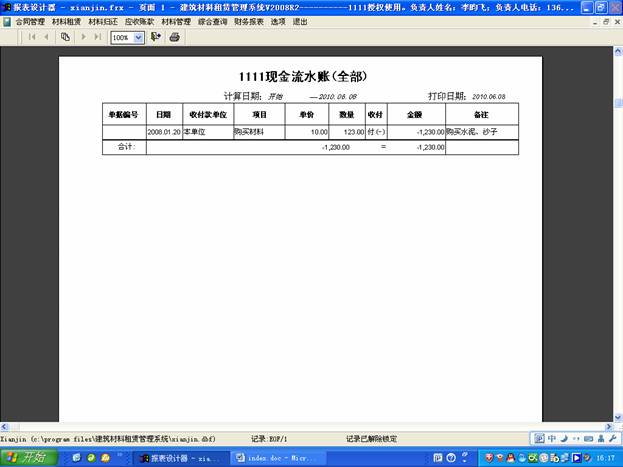Open the 应收账款 menu
Viewport: 623px width, 467px height.
[x=139, y=21]
